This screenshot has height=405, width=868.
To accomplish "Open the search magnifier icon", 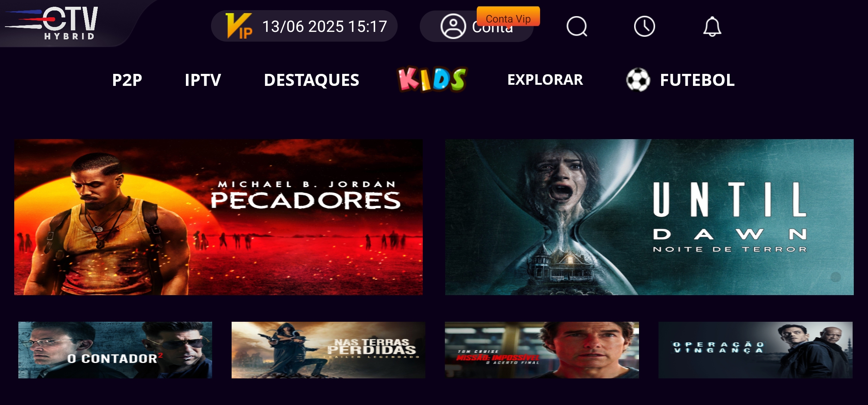I will [577, 26].
